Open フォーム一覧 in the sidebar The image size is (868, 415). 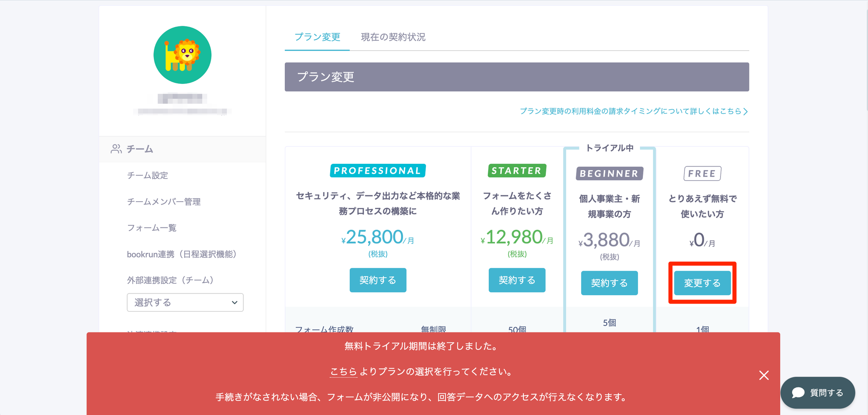(x=152, y=228)
